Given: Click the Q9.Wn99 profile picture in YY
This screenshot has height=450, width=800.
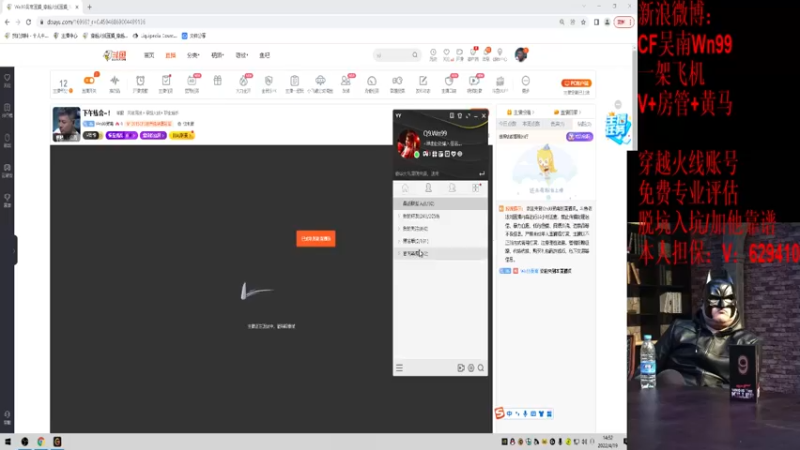Looking at the screenshot, I should 409,143.
